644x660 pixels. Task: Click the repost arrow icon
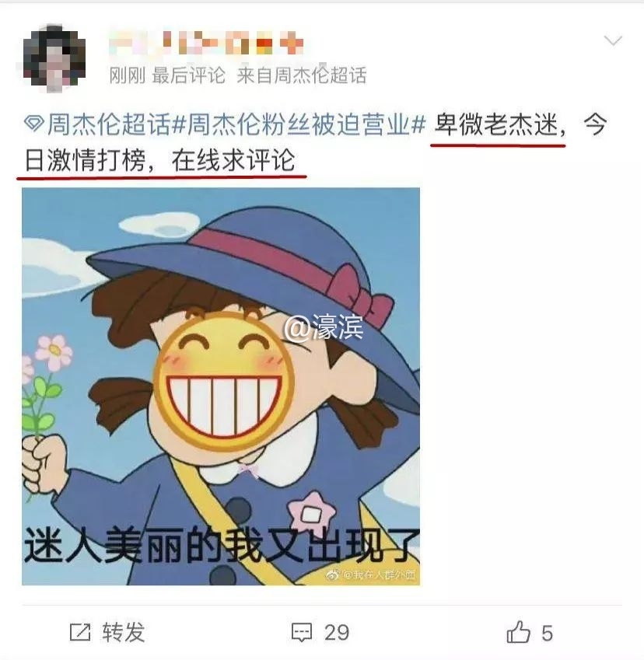coord(80,632)
